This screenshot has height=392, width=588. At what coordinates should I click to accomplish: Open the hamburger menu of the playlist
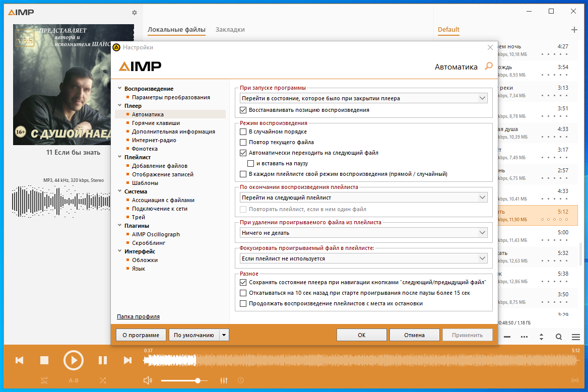click(x=576, y=337)
